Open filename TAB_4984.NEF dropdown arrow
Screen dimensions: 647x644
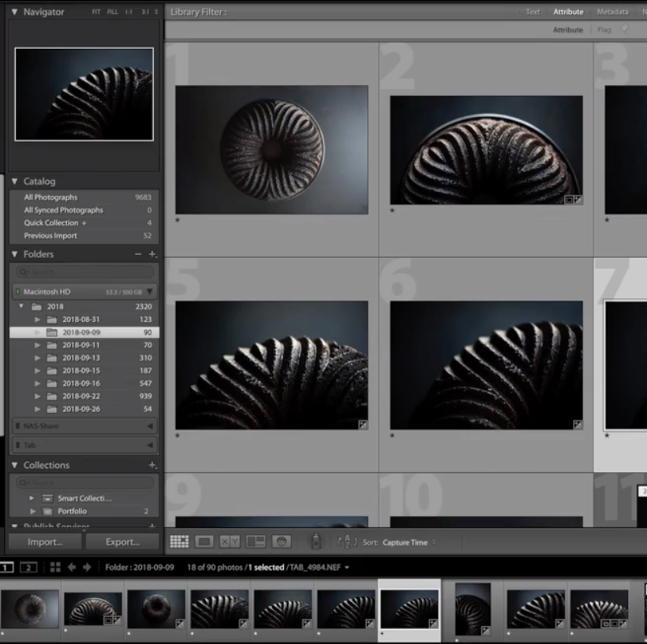(x=347, y=567)
